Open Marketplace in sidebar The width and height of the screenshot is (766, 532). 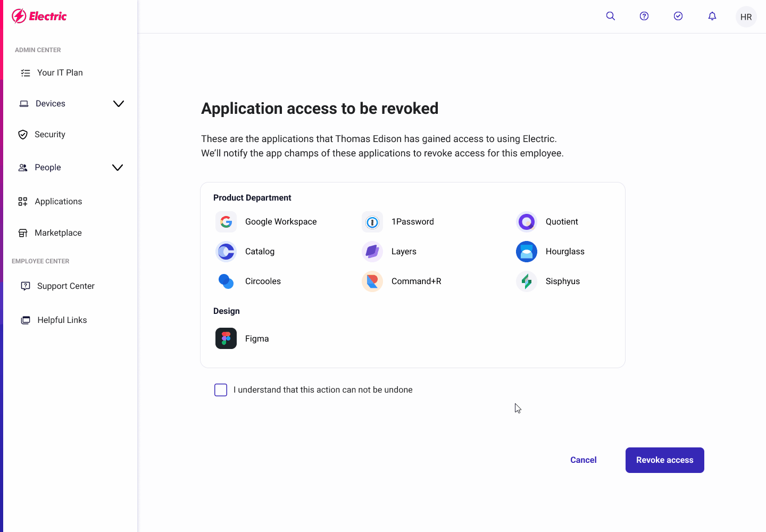[58, 233]
